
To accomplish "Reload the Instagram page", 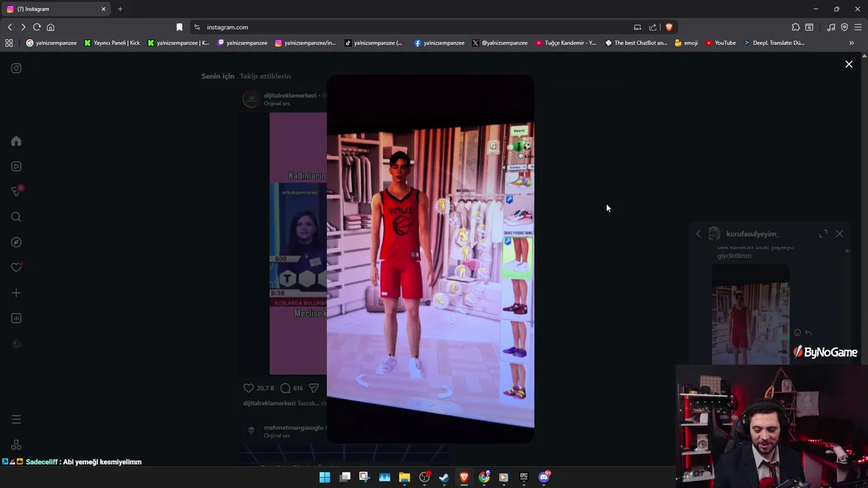I will pyautogui.click(x=37, y=27).
